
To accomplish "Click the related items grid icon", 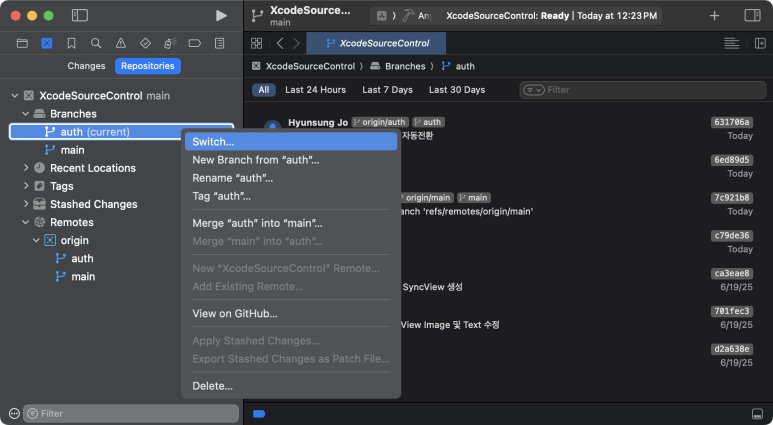I will (256, 43).
